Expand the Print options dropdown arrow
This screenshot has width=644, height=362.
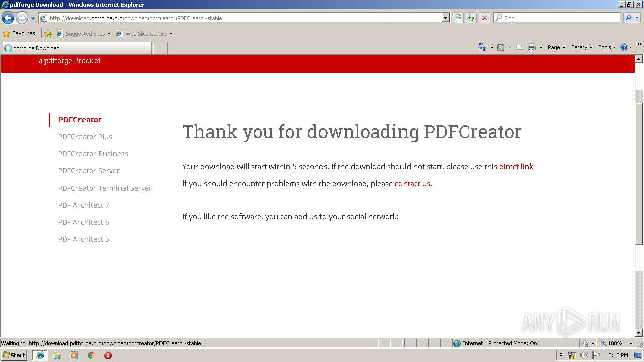pyautogui.click(x=541, y=47)
